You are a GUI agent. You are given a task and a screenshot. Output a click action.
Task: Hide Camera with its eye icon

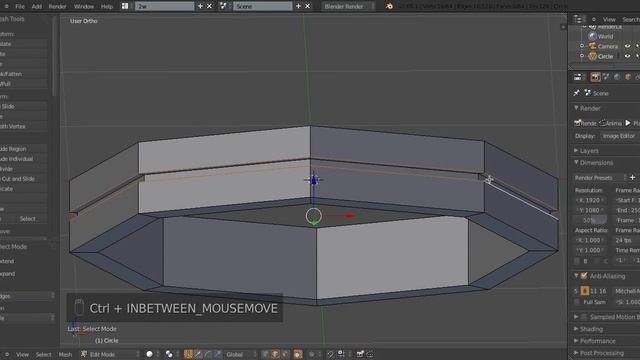coord(628,46)
